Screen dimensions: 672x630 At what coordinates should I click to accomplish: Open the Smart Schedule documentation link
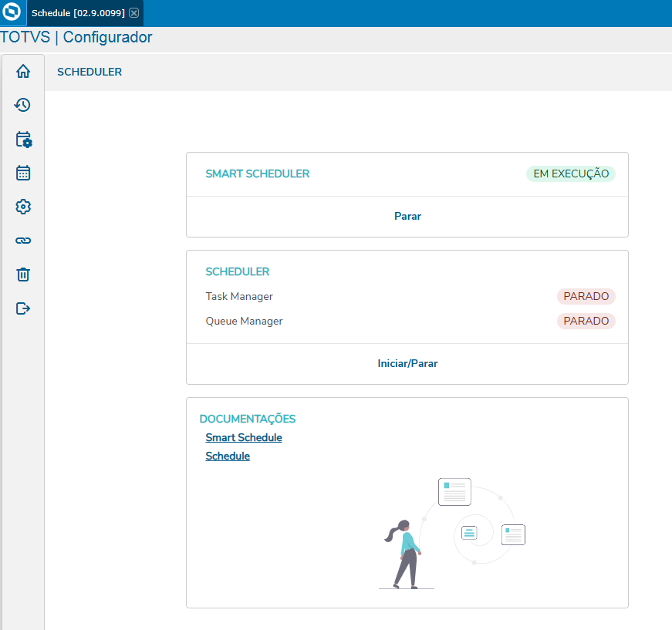(244, 438)
